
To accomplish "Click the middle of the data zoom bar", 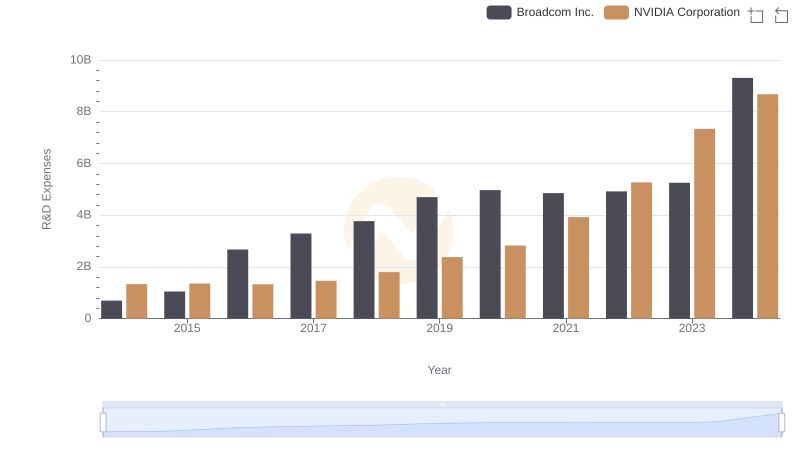I will [x=442, y=423].
